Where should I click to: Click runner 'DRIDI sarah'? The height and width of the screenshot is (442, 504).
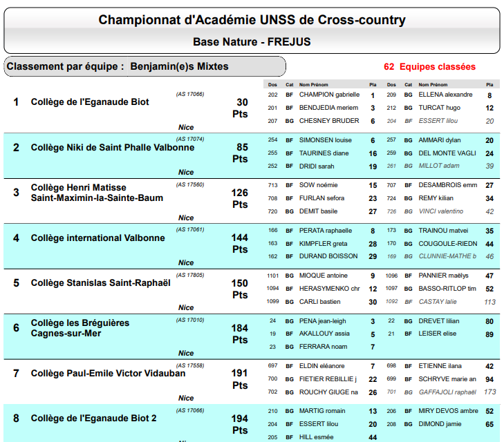coord(317,166)
